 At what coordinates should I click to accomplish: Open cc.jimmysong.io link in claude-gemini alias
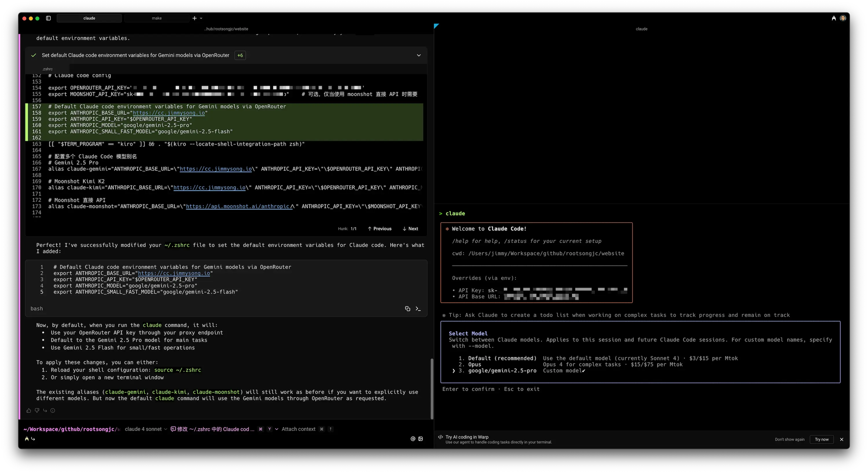[216, 169]
